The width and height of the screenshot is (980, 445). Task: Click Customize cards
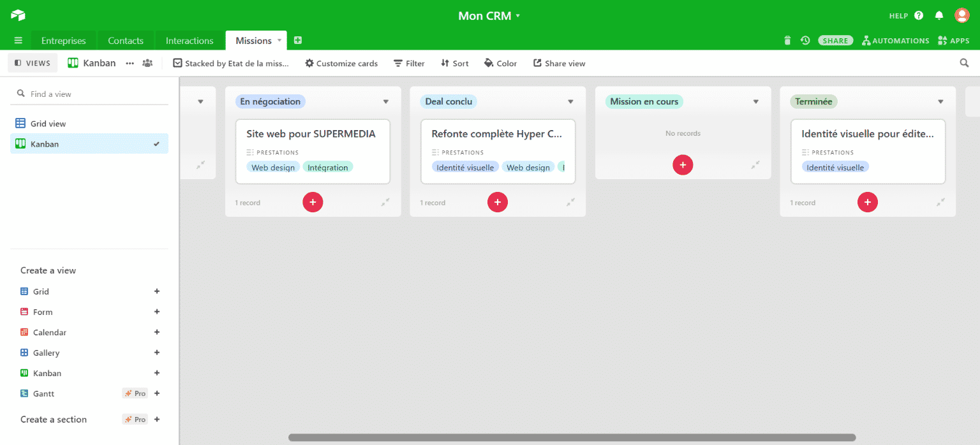pyautogui.click(x=341, y=63)
